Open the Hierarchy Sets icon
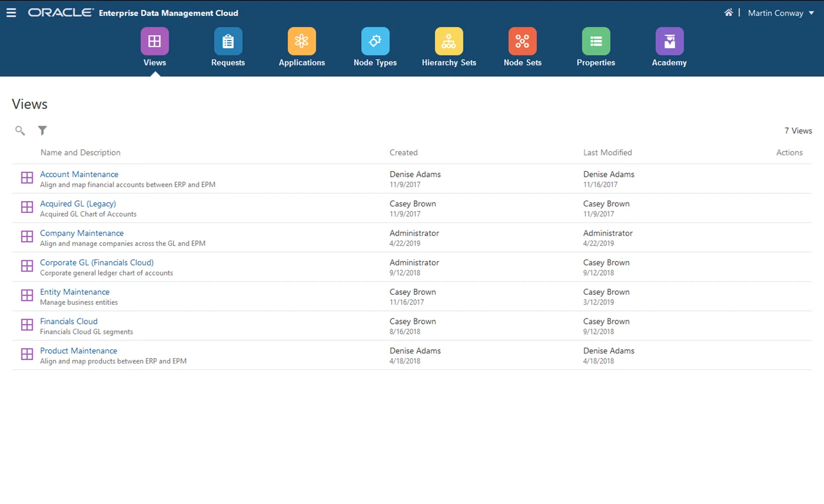Viewport: 824px width, 504px height. [x=449, y=41]
